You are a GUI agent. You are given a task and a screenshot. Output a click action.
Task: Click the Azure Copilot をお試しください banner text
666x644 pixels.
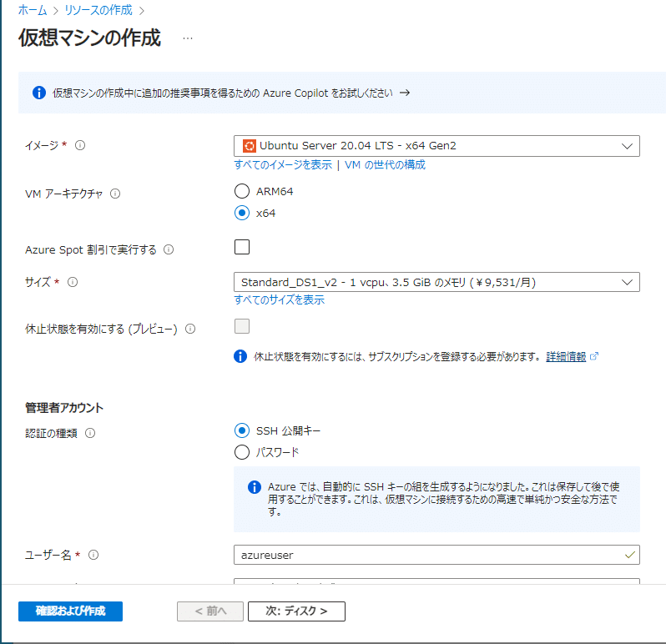223,93
